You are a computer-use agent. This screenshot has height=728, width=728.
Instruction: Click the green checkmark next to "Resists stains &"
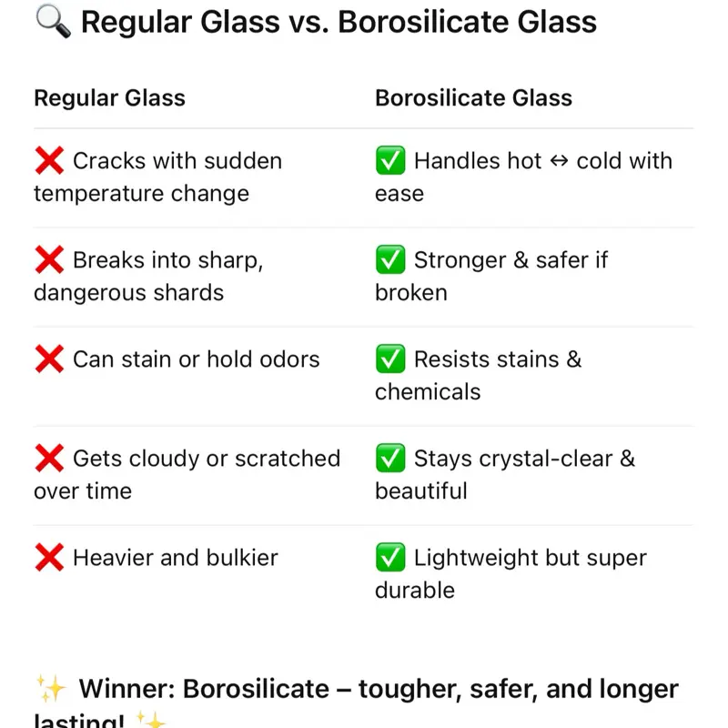tap(390, 359)
